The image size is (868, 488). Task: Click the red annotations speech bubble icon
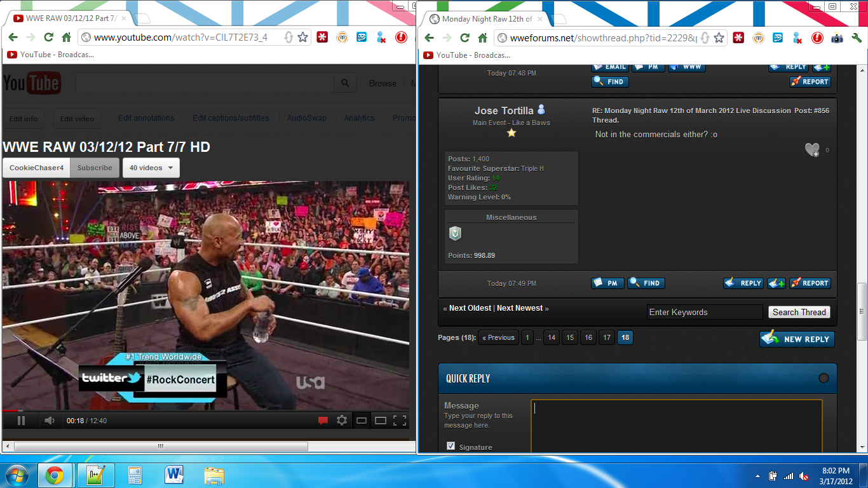pos(323,420)
